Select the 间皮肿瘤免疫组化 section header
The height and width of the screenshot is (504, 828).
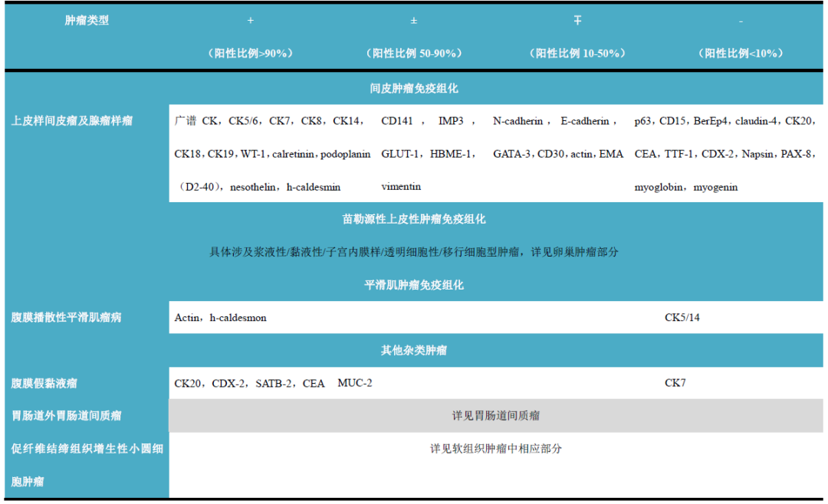(414, 87)
